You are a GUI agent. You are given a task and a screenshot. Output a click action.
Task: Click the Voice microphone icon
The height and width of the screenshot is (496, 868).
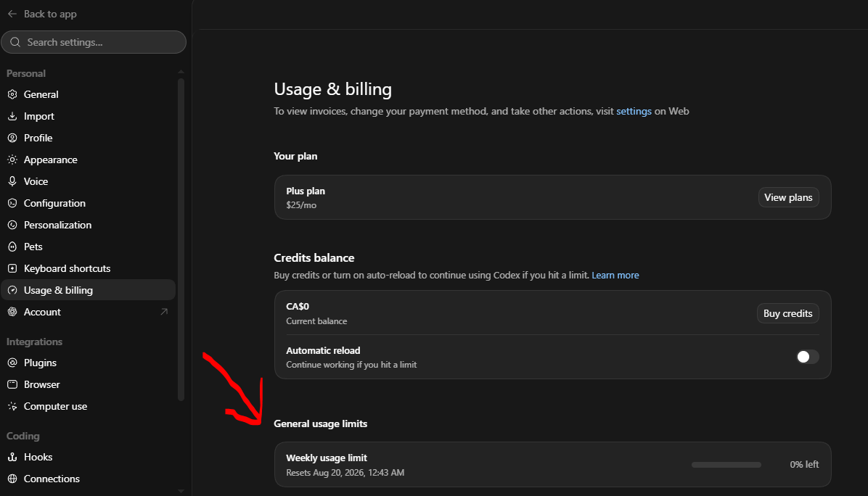point(12,181)
